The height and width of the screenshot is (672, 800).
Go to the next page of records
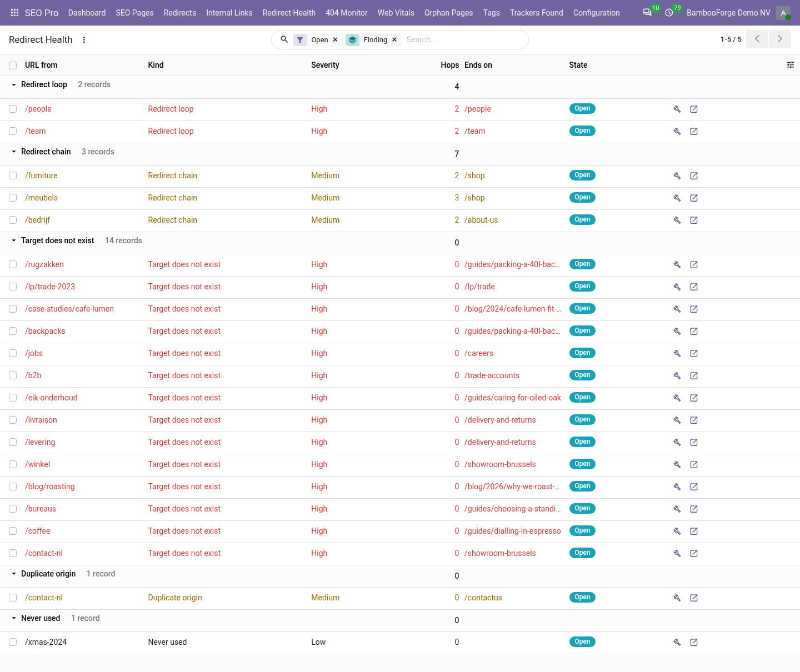coord(780,39)
